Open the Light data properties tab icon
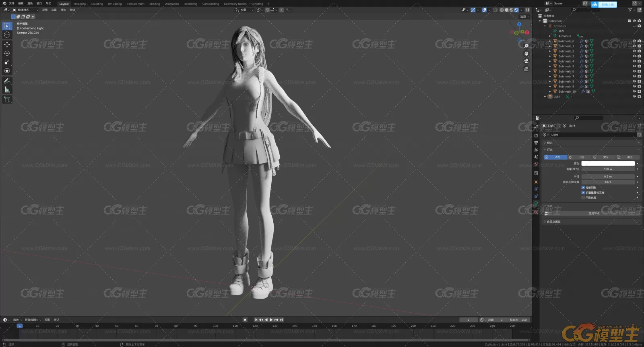644x347 pixels. [536, 204]
